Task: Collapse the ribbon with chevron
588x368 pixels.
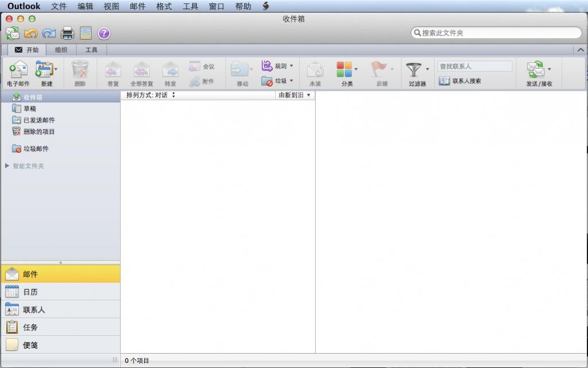Action: click(x=581, y=50)
